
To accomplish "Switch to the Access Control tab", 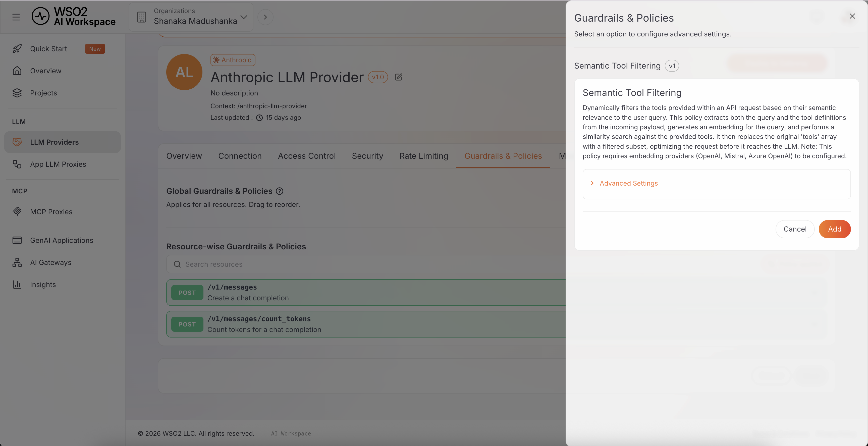I will click(307, 156).
